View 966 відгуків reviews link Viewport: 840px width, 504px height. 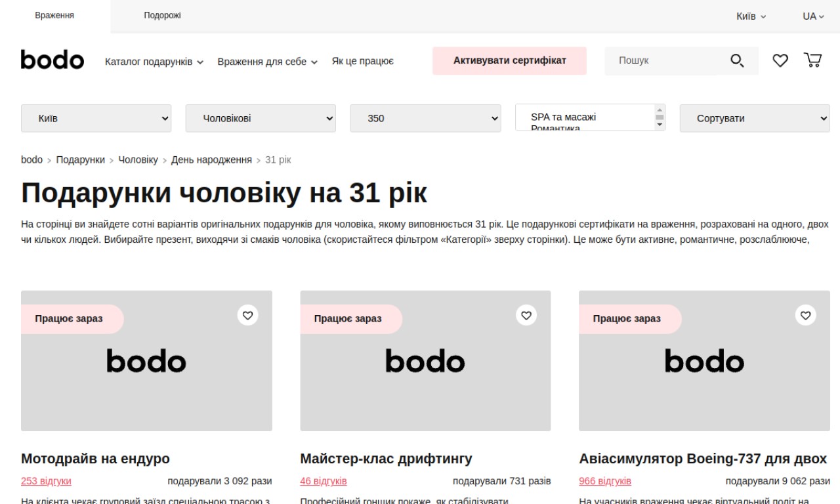(x=605, y=481)
